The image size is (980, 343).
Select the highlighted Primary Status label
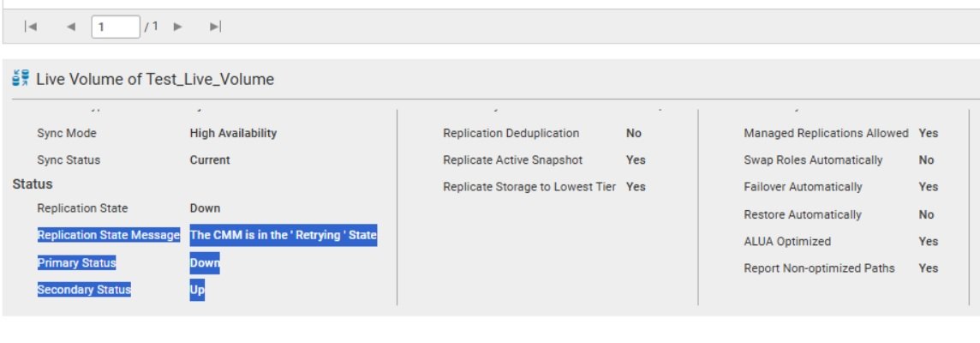pos(76,262)
